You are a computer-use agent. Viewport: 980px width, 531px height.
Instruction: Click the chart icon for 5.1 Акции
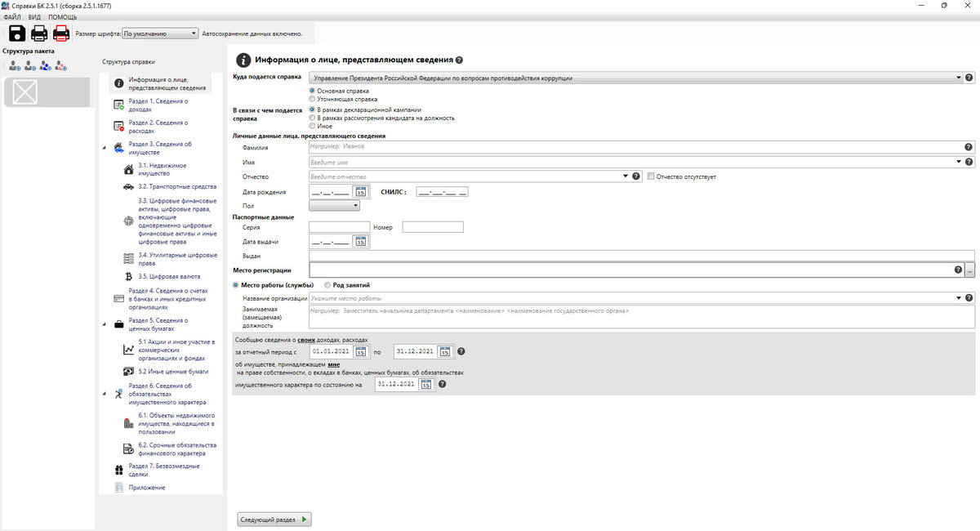point(128,350)
